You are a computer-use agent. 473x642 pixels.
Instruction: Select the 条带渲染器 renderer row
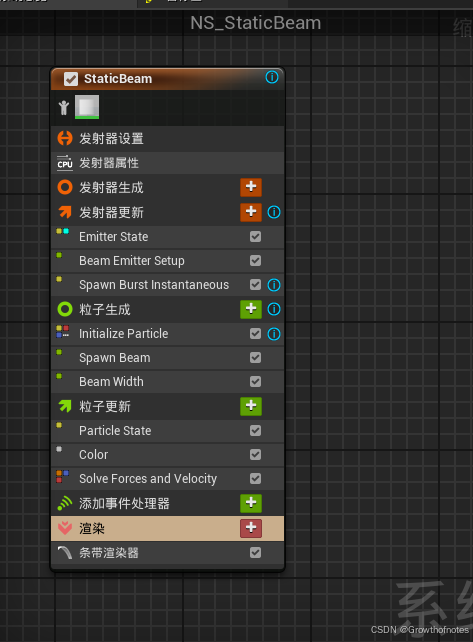click(x=167, y=553)
